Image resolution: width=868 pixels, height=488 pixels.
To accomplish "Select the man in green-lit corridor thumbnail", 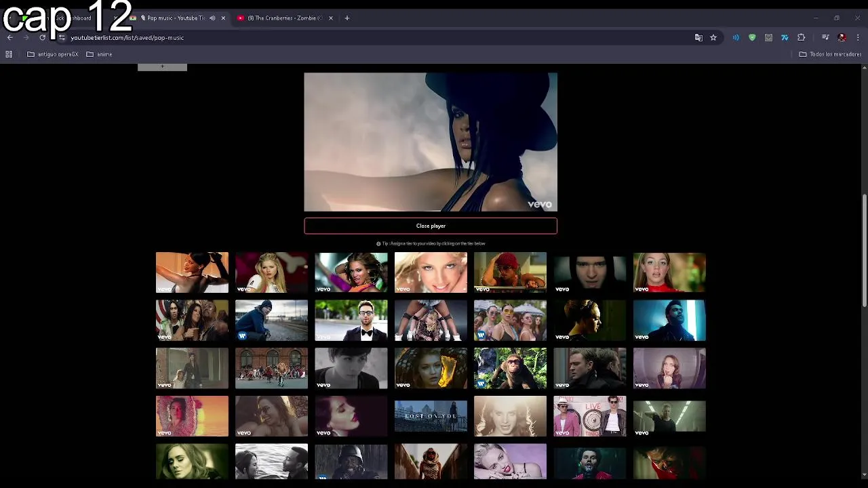I will [x=669, y=415].
